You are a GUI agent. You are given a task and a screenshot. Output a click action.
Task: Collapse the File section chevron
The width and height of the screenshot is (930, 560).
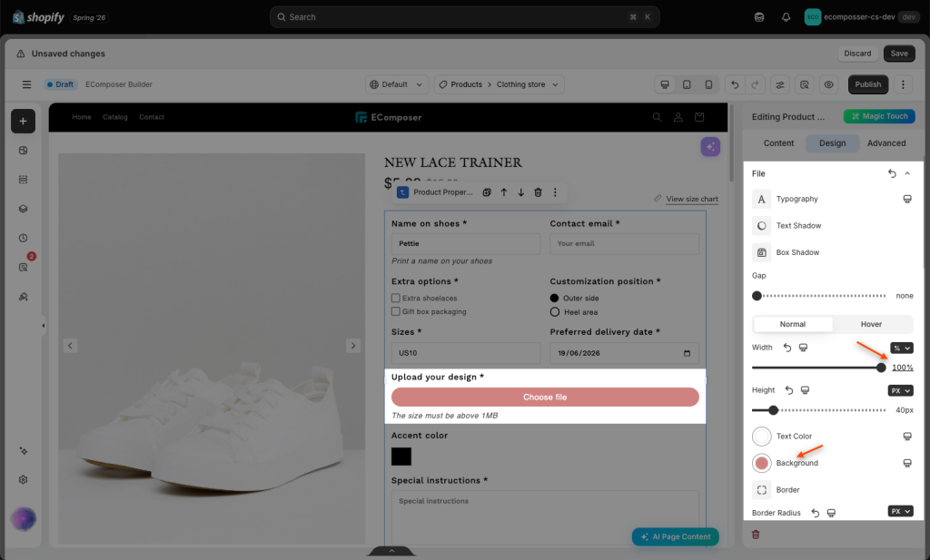point(907,173)
